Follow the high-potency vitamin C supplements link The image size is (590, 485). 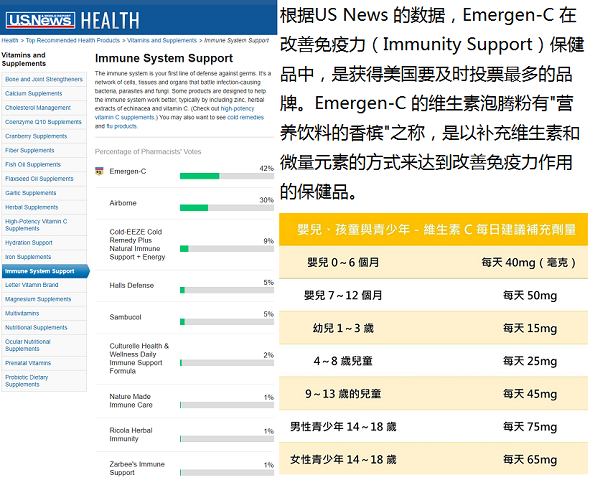click(x=174, y=113)
